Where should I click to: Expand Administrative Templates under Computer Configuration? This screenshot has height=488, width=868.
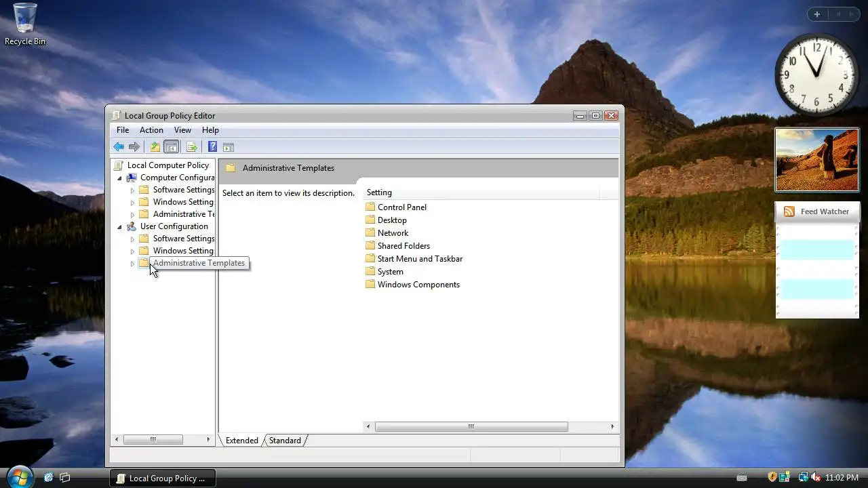pyautogui.click(x=132, y=215)
